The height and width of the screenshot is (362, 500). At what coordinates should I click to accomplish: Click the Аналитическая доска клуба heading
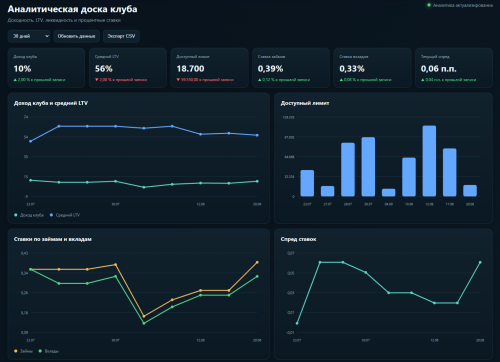click(x=72, y=9)
